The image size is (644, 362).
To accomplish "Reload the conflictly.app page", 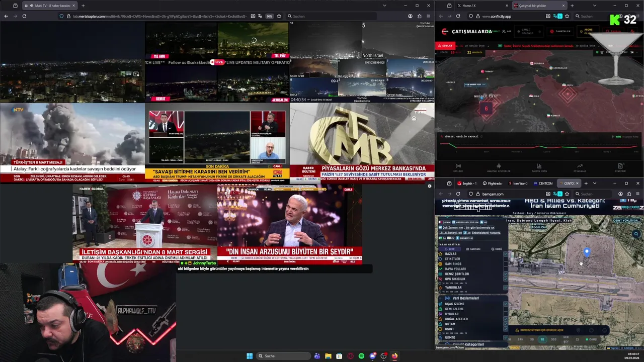I will click(x=458, y=16).
